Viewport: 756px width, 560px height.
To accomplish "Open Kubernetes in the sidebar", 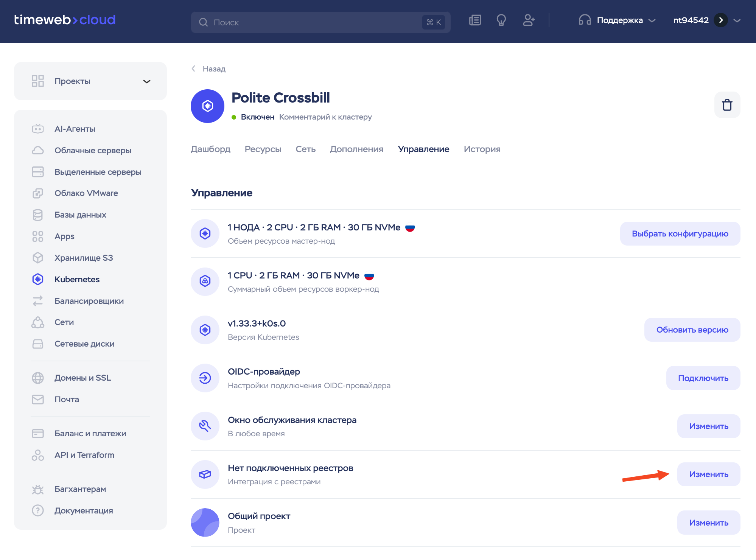I will [77, 279].
